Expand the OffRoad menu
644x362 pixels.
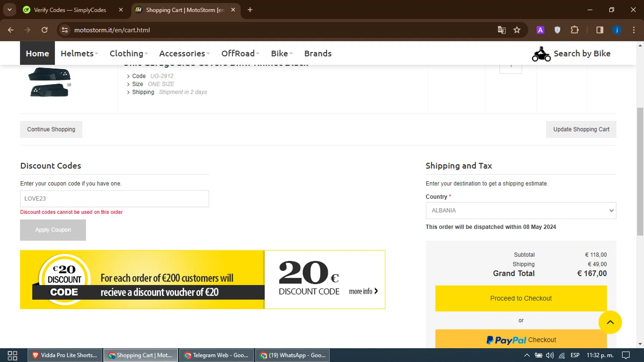point(240,53)
